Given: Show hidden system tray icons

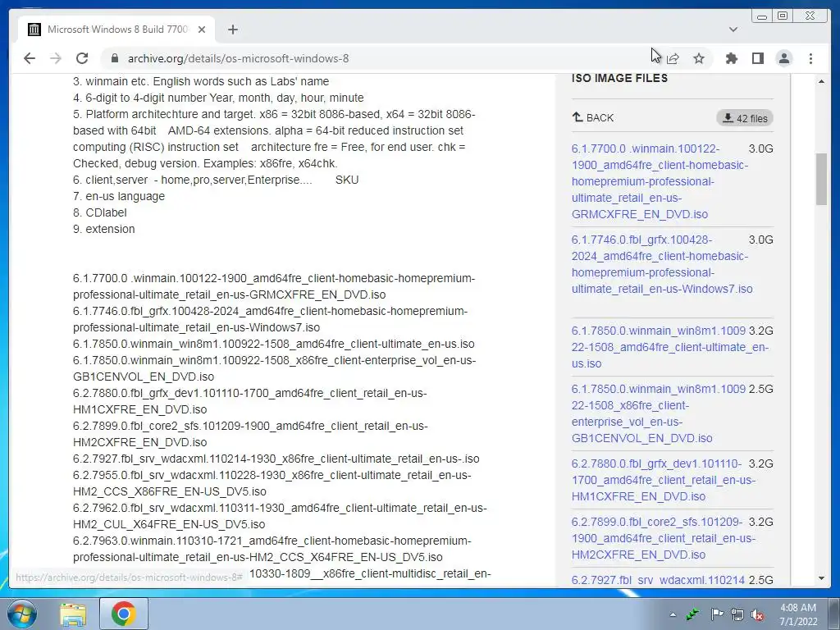Looking at the screenshot, I should coord(673,614).
